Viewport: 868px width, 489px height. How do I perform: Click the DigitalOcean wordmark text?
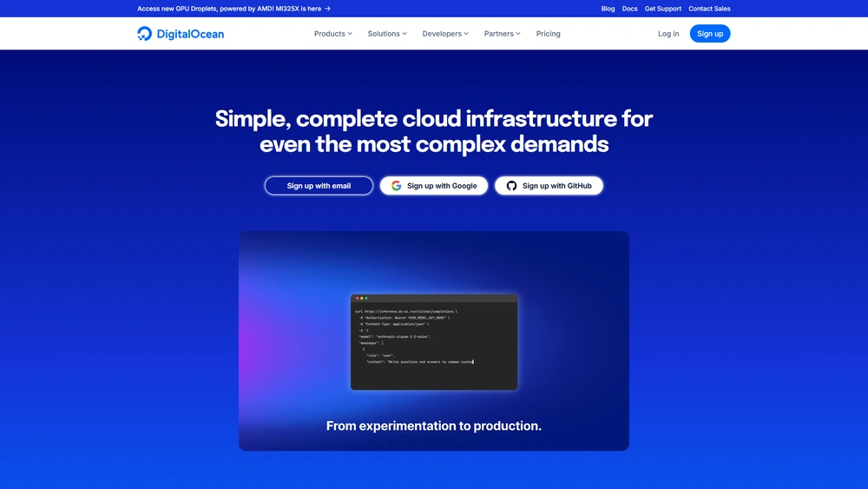pyautogui.click(x=190, y=34)
